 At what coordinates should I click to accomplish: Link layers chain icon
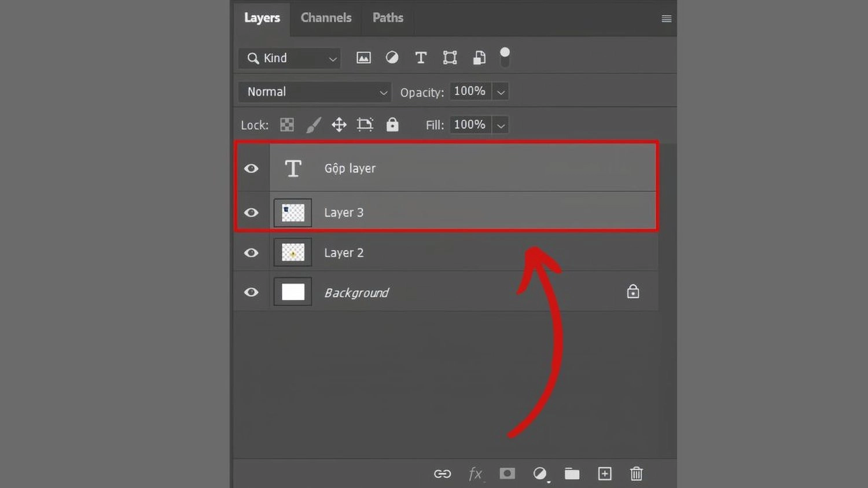point(443,474)
